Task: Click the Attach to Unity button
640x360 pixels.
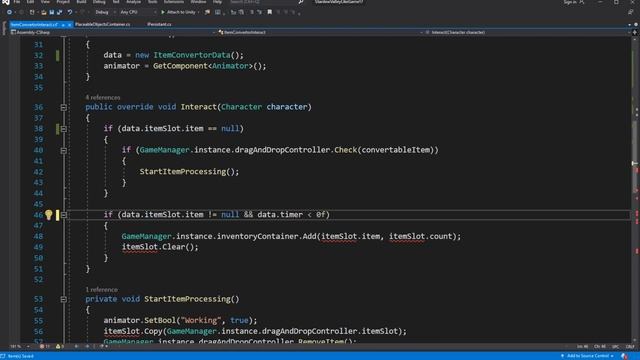Action: 179,12
